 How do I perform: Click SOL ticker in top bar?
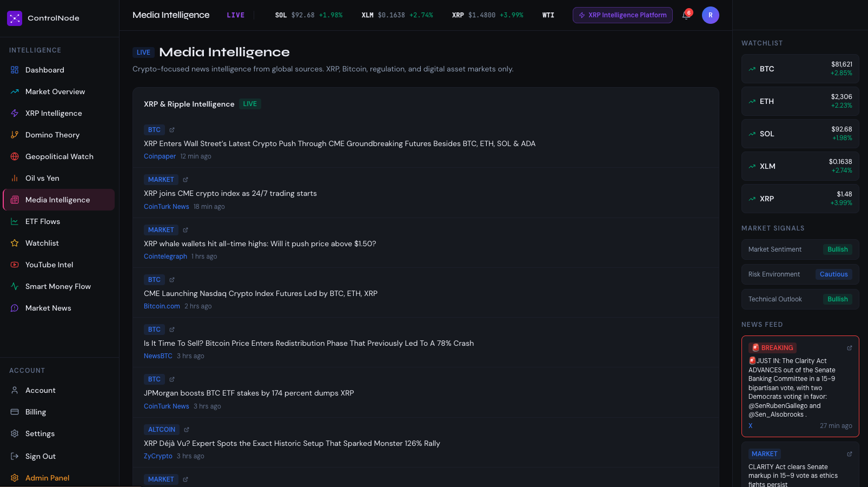[308, 15]
